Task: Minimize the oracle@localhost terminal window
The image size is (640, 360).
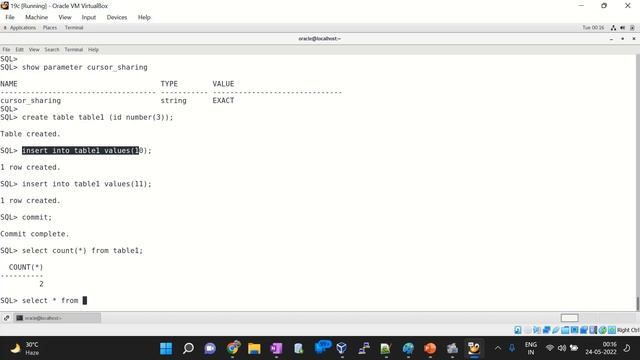Action: tap(611, 39)
